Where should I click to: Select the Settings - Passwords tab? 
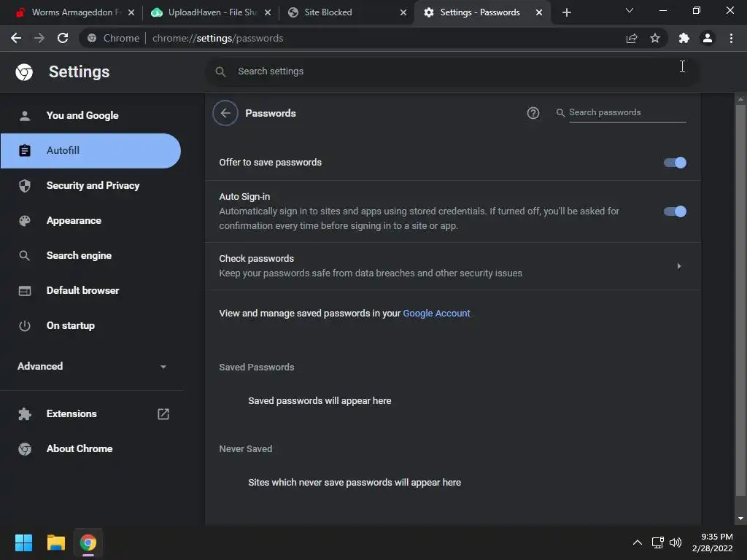[481, 12]
